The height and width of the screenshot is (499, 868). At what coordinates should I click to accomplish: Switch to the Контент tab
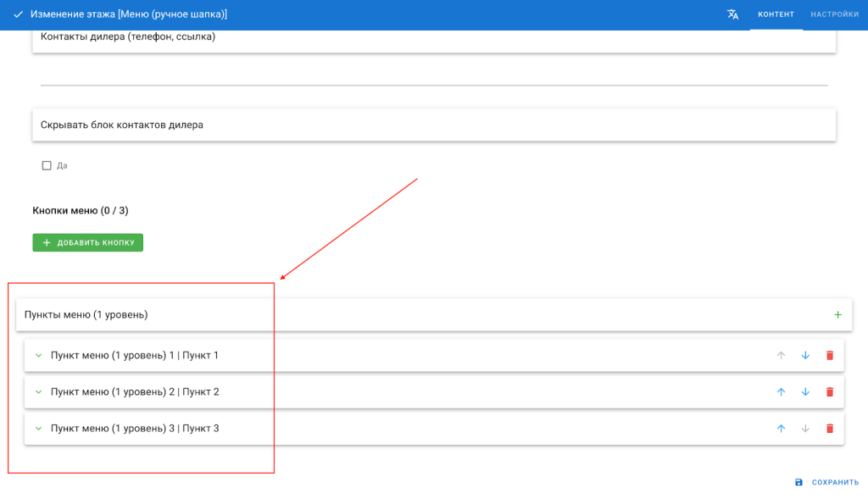tap(776, 14)
